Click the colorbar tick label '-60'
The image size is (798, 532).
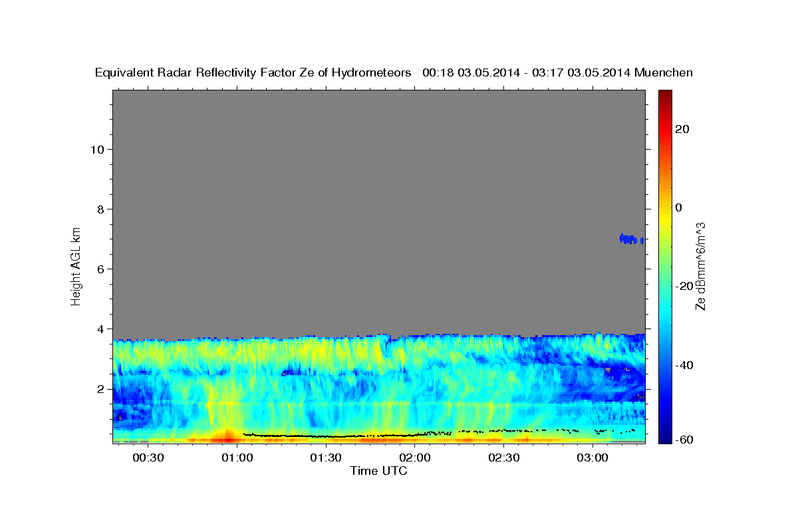click(x=684, y=440)
